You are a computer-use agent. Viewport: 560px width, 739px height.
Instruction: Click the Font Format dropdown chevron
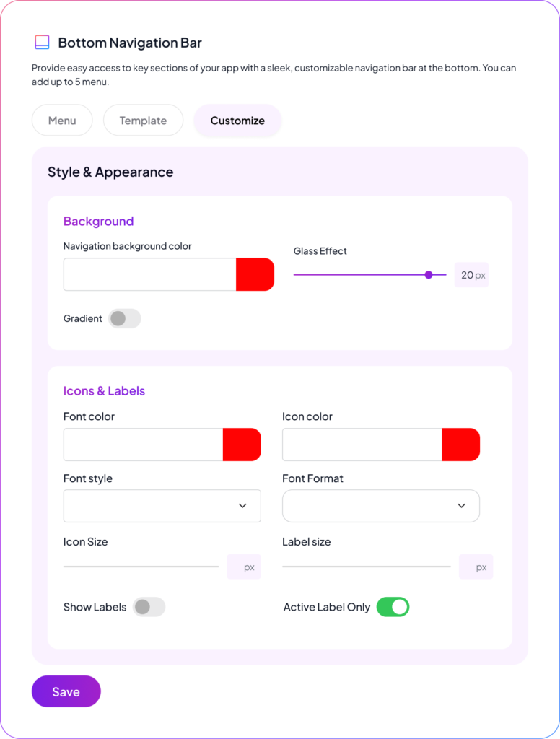(462, 506)
